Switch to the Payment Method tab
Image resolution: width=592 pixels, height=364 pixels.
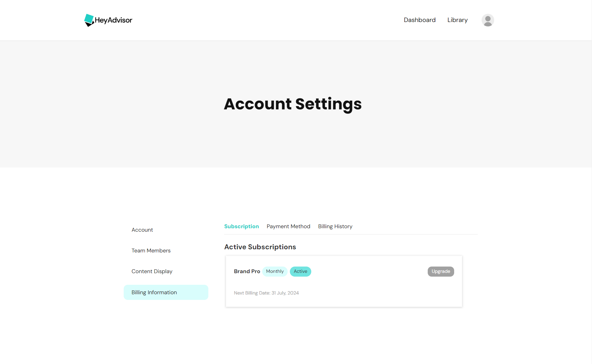pos(288,226)
